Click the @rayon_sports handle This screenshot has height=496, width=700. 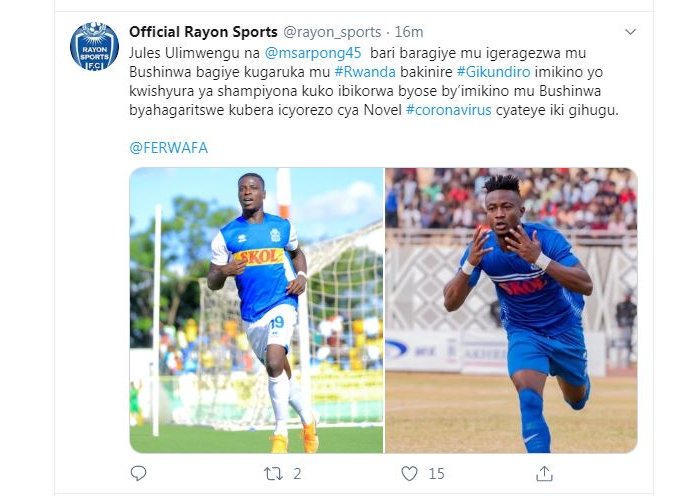click(332, 32)
